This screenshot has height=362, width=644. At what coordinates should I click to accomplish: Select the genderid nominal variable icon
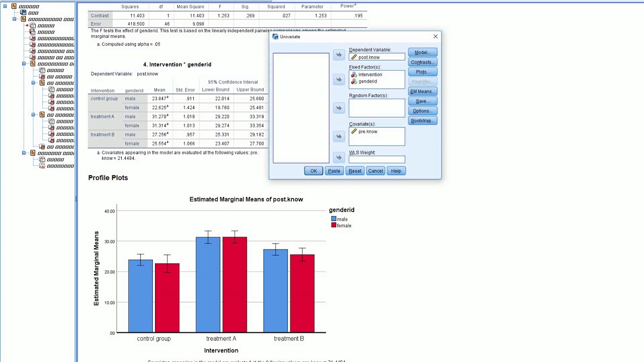tap(354, 81)
